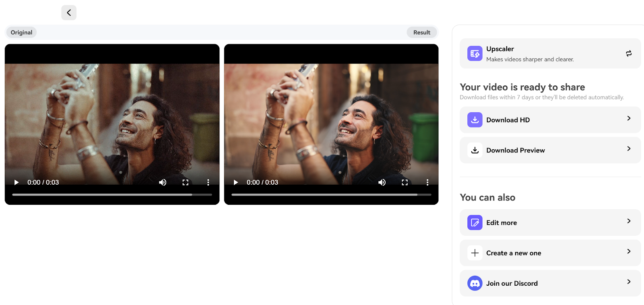Image resolution: width=644 pixels, height=305 pixels.
Task: Click the Download HD icon
Action: tap(475, 120)
